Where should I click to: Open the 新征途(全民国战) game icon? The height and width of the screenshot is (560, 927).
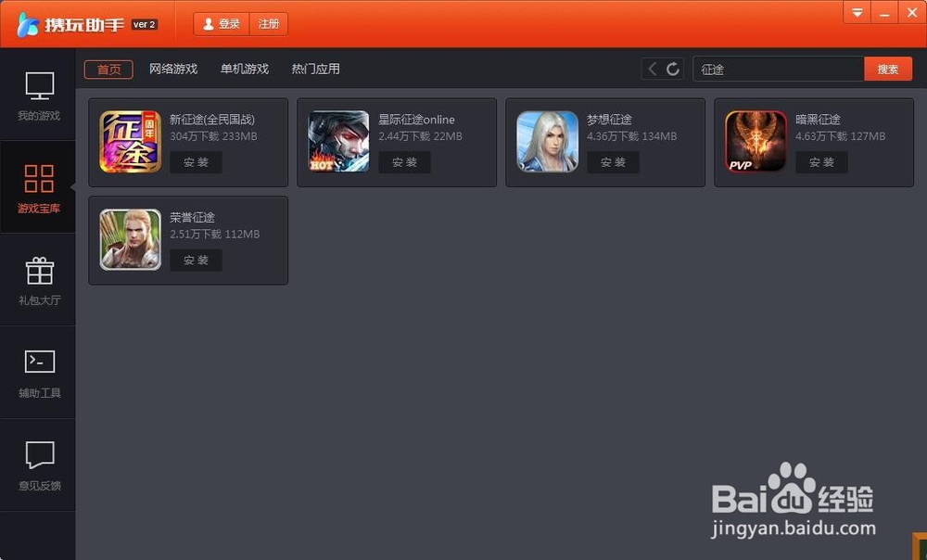click(130, 142)
